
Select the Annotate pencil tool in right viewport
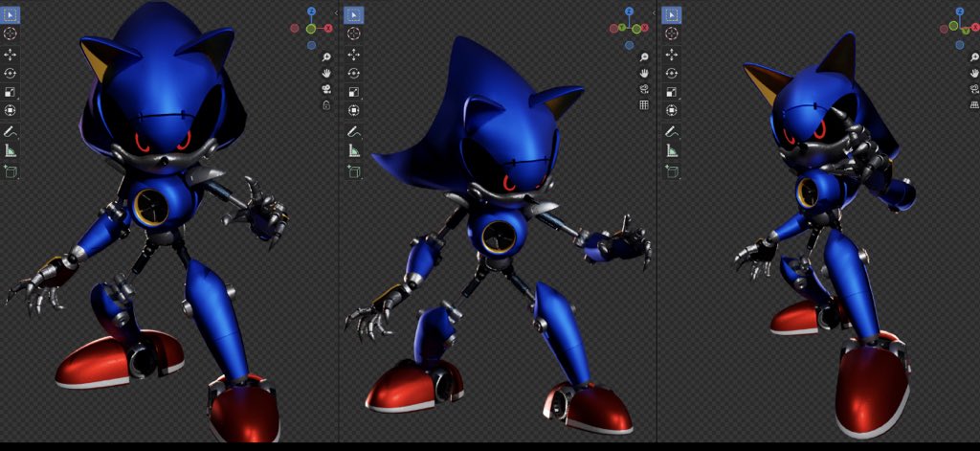(672, 132)
